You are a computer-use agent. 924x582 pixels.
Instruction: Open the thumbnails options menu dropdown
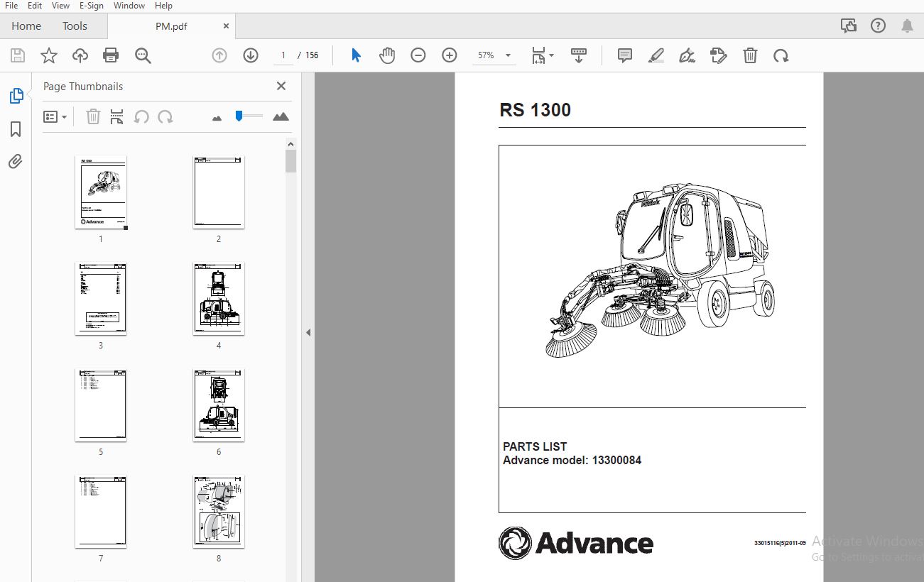click(55, 116)
